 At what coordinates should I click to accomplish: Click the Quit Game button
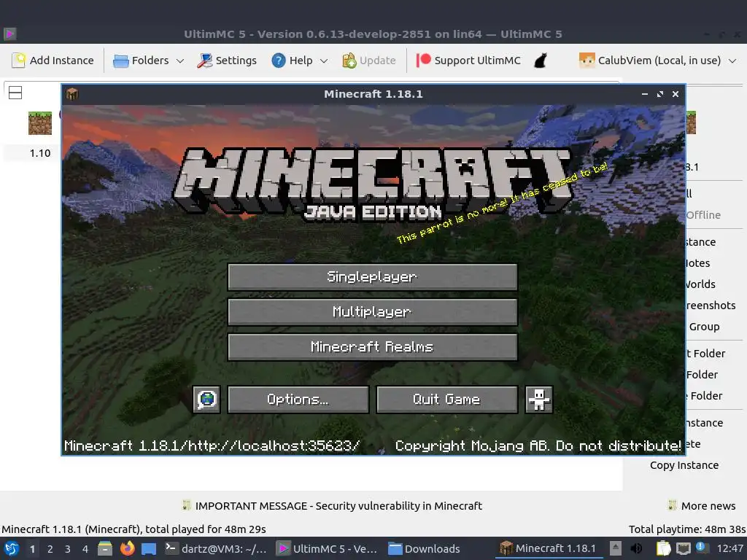(447, 399)
